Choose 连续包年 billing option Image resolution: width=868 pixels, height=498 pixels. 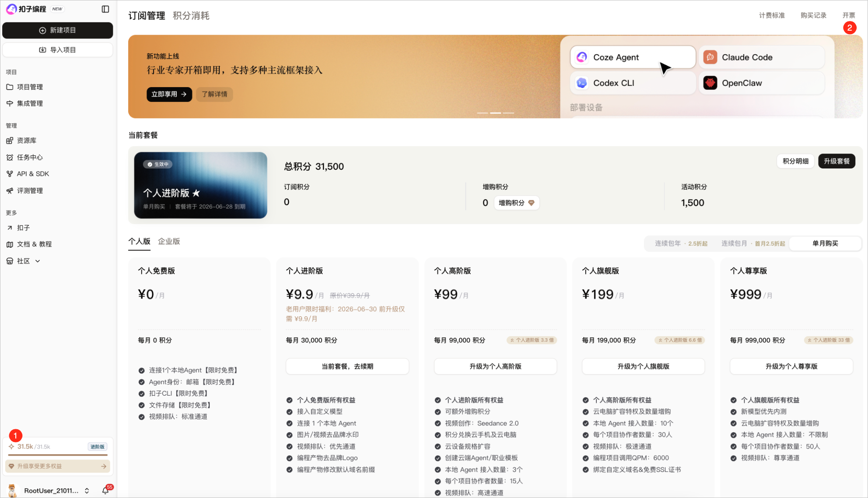point(681,243)
